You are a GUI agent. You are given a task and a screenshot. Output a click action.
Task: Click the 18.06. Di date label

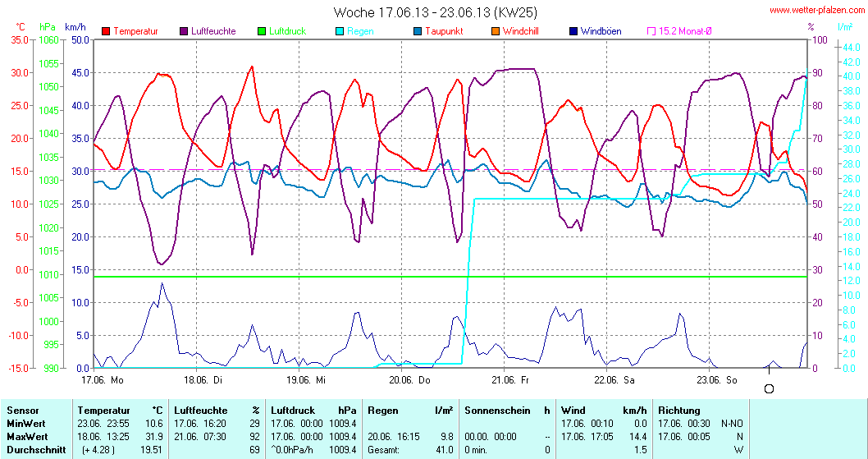[x=203, y=380]
